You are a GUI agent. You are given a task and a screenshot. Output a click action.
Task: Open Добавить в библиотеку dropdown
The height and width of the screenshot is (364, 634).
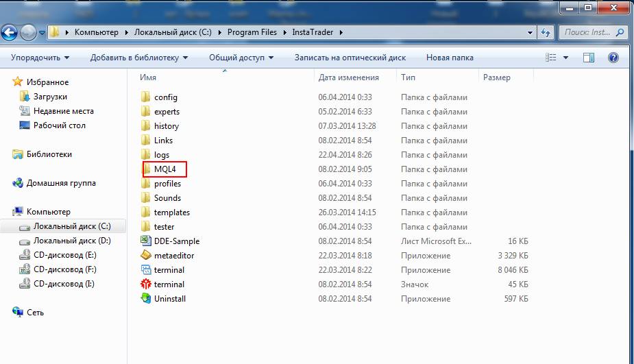pyautogui.click(x=139, y=58)
